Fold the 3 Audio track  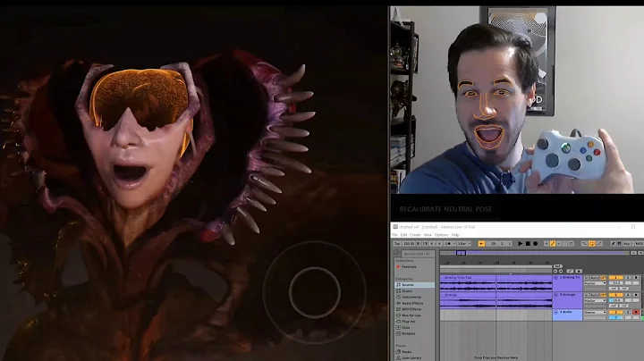click(x=555, y=312)
